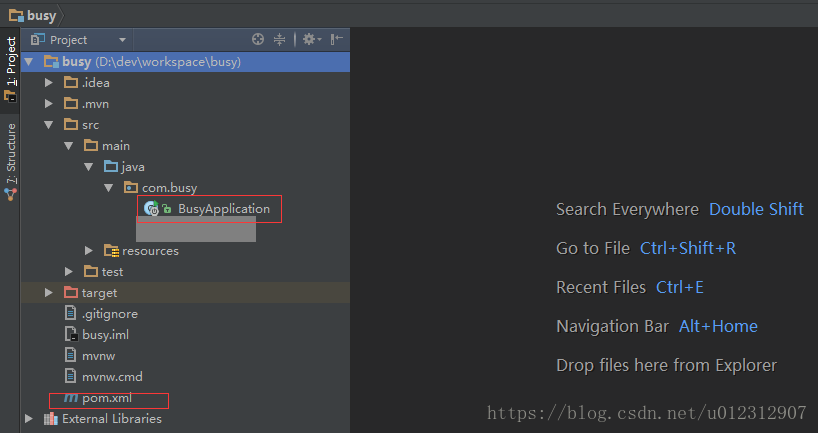Click the resources folder icon
Screen dimensions: 818x433
click(x=111, y=250)
